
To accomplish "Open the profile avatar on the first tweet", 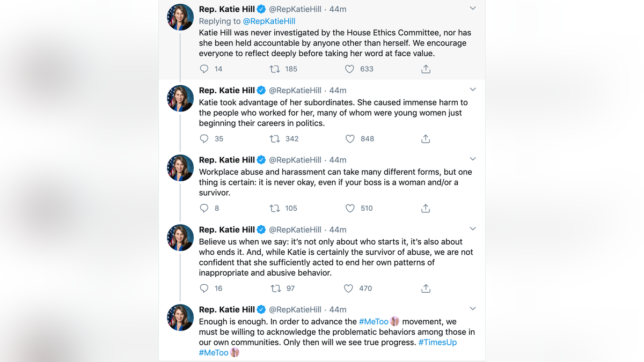I will [180, 17].
